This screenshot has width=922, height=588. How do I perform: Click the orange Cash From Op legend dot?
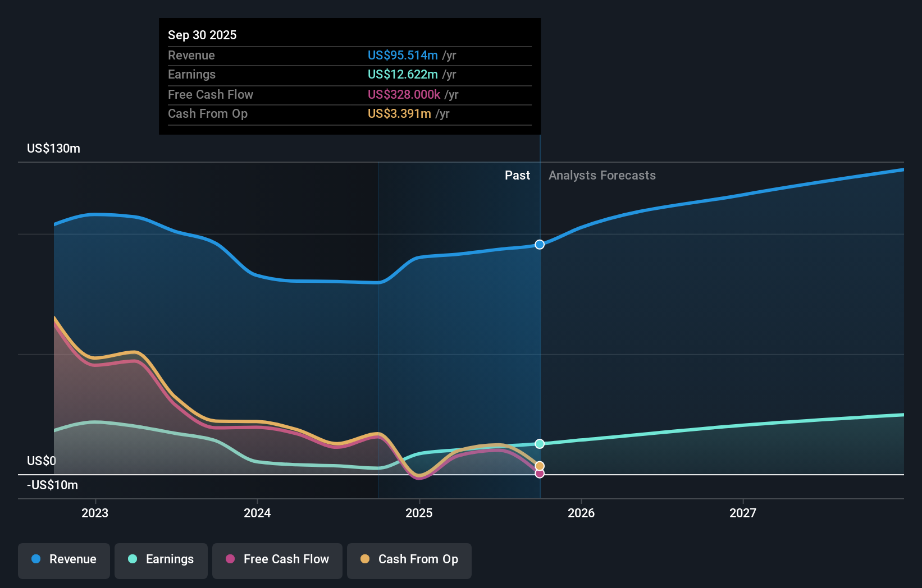tap(366, 559)
